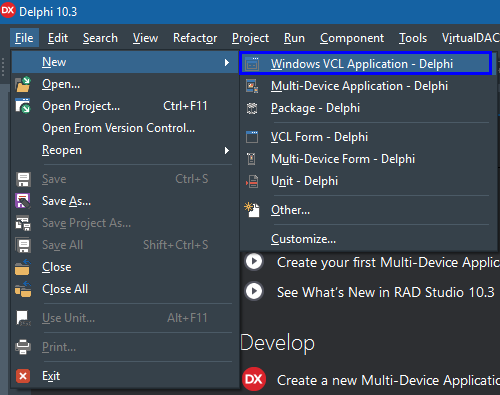Click the greyed Save All entry
Screen dimensions: 500x395
point(125,245)
